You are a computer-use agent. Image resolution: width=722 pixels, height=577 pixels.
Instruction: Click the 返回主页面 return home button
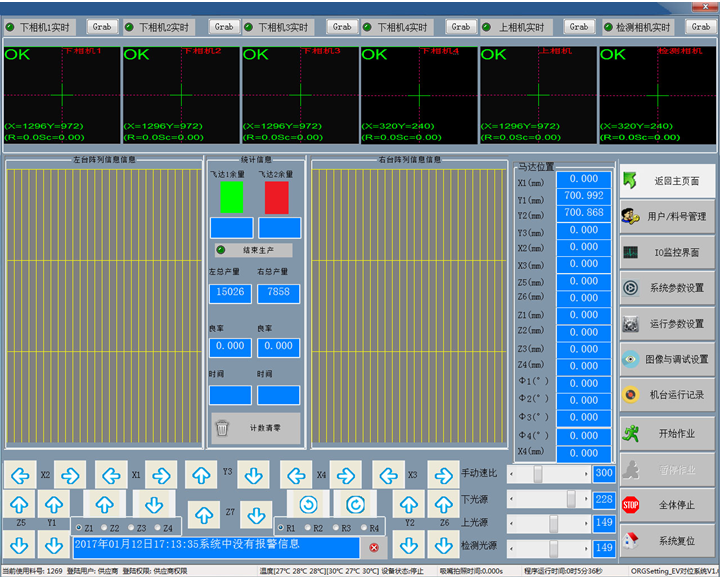pos(667,181)
